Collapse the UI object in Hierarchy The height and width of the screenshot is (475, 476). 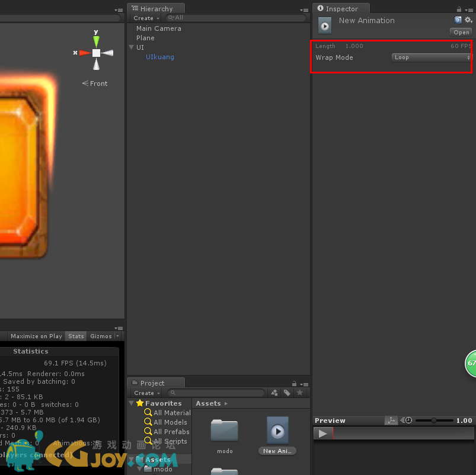[132, 47]
